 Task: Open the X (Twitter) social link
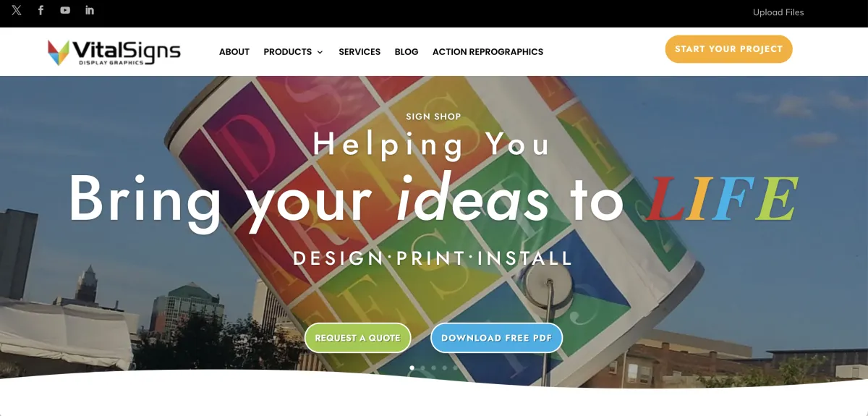click(17, 10)
